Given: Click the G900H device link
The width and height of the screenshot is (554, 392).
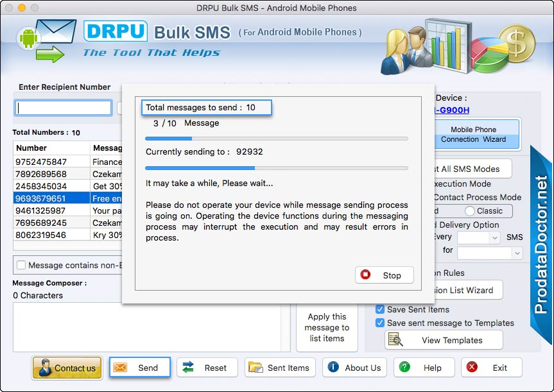Looking at the screenshot, I should pyautogui.click(x=452, y=110).
